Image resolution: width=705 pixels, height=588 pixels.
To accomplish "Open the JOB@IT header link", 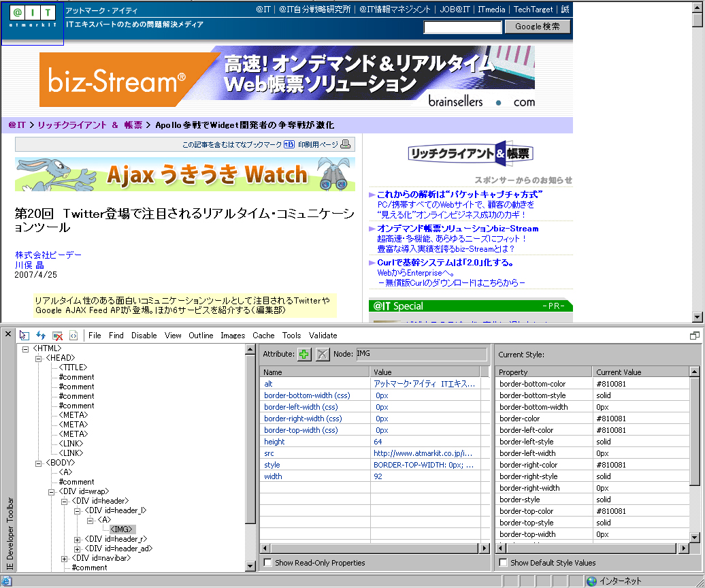I will click(x=455, y=9).
